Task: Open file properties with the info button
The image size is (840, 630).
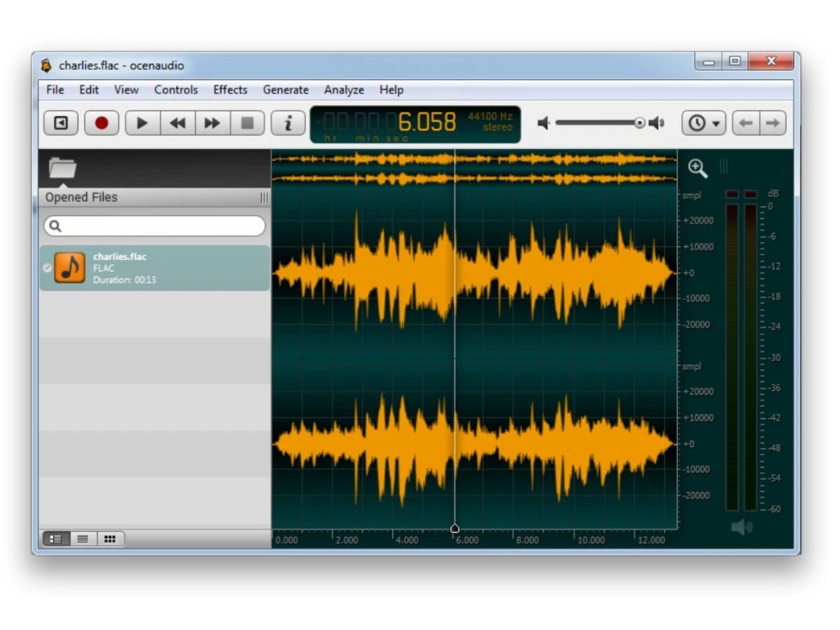Action: [x=288, y=123]
